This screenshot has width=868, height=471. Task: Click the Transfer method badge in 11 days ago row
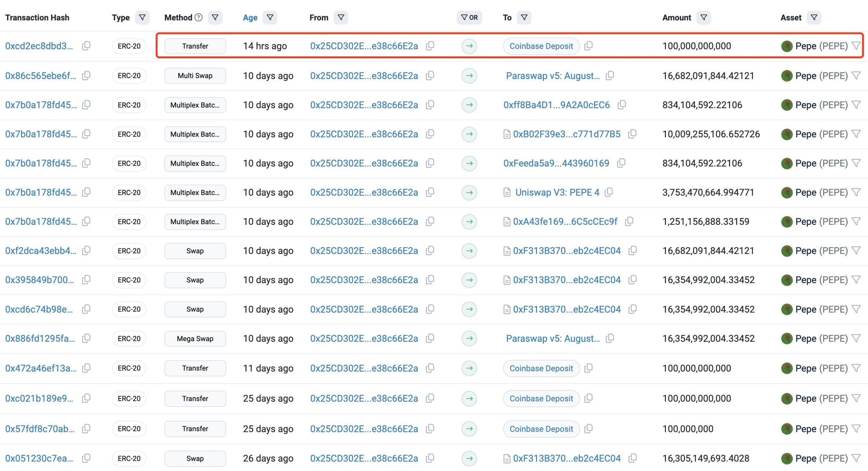pos(195,368)
